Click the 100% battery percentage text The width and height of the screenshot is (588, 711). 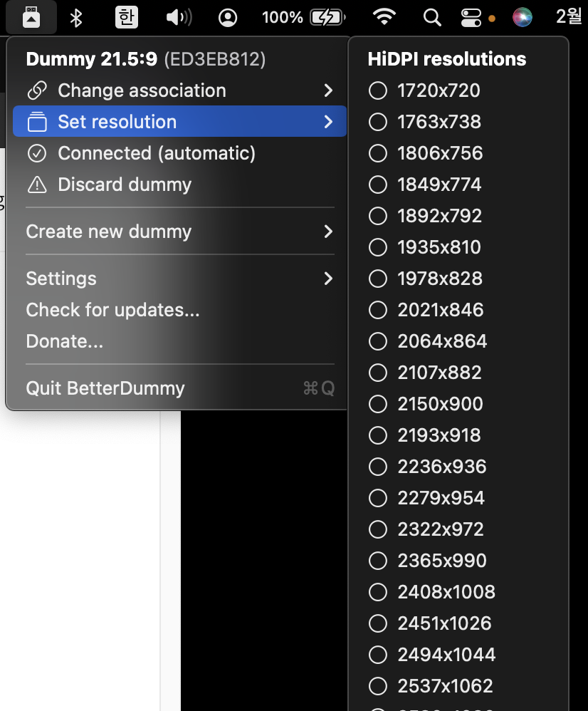[282, 18]
